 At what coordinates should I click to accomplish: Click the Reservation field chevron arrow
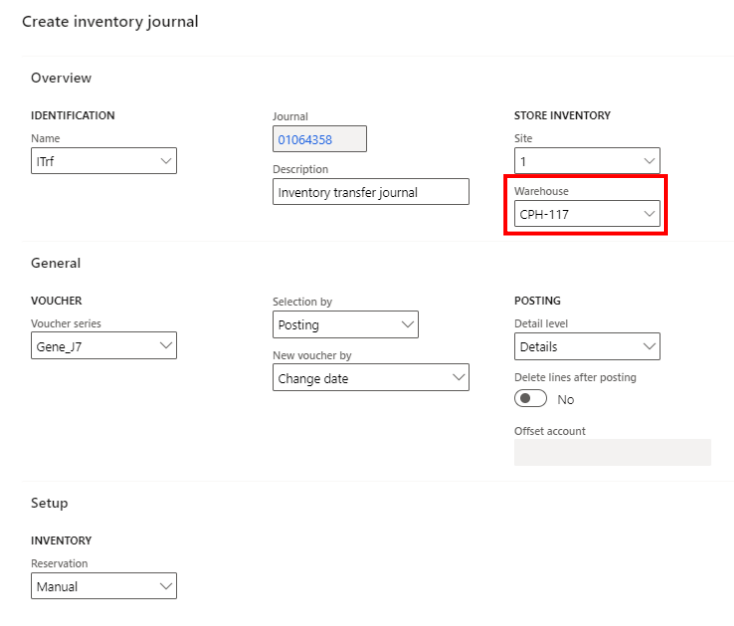165,587
